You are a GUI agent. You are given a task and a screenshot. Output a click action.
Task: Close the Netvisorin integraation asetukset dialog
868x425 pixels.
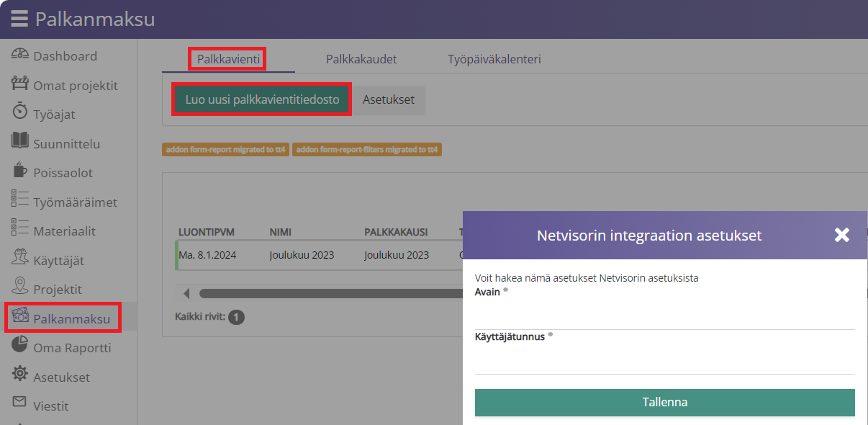(842, 235)
